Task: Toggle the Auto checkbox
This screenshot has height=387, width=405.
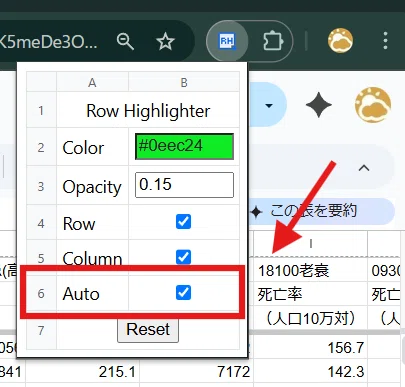Action: [183, 292]
